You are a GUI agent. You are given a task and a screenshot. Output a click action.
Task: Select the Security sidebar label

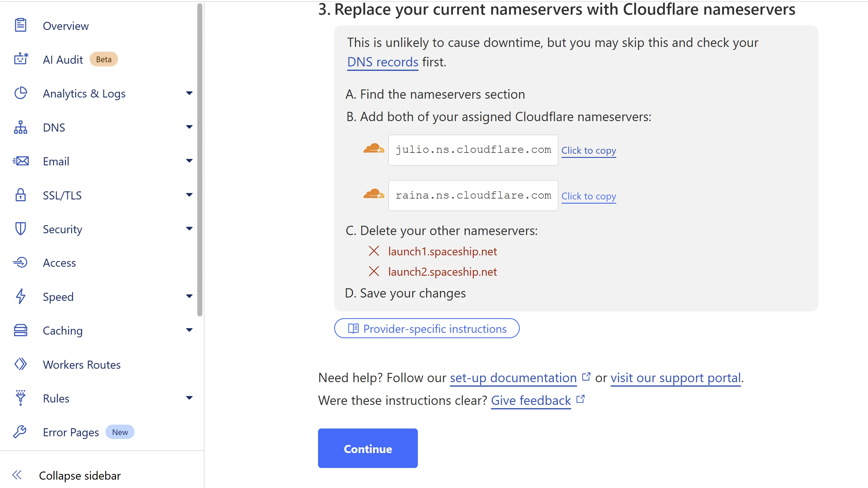click(62, 229)
